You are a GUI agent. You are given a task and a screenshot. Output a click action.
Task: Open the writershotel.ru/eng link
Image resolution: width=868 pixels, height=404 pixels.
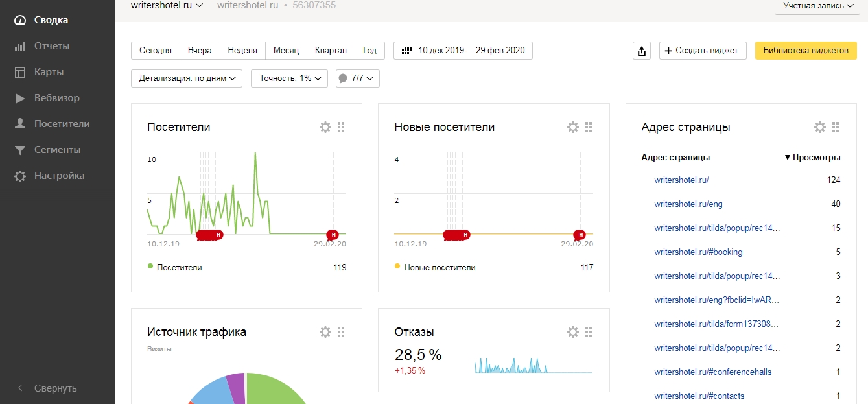(x=688, y=204)
